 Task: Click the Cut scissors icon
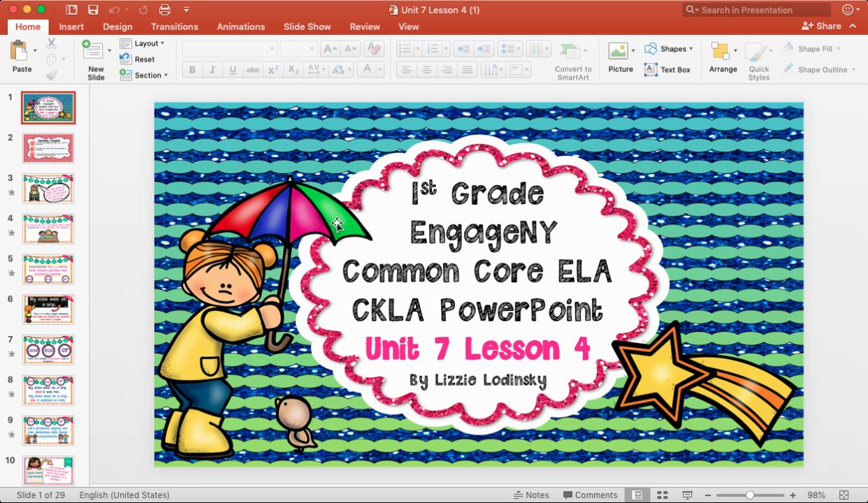[x=52, y=43]
